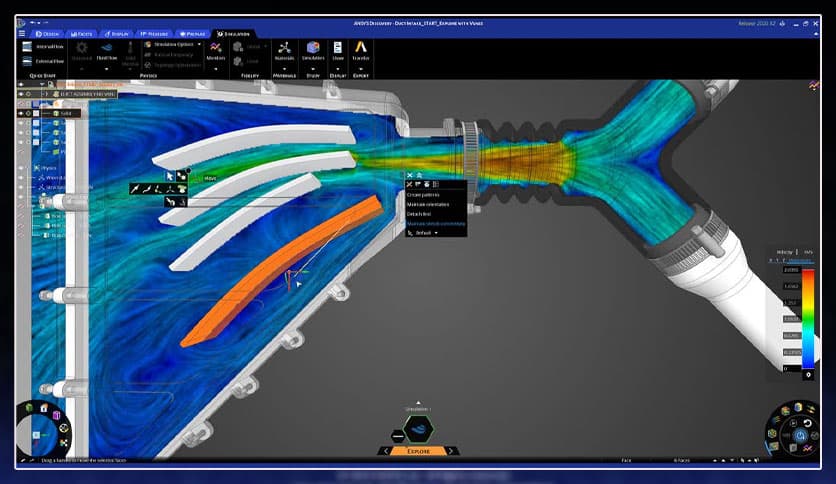Click the Natural Frequency option
Viewport: 836px width, 484px height.
pos(170,55)
